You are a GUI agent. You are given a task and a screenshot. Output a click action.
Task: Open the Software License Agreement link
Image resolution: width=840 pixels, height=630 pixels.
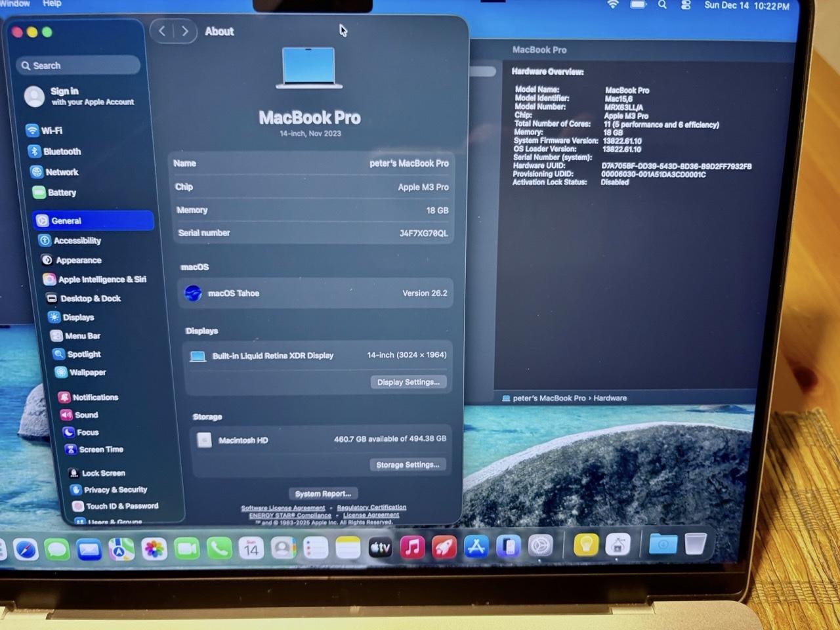click(x=283, y=508)
